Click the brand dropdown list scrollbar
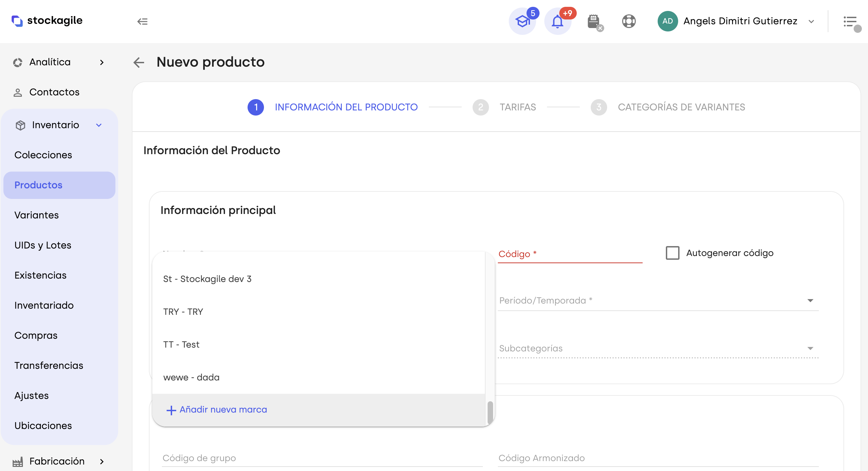This screenshot has height=471, width=868. (490, 412)
